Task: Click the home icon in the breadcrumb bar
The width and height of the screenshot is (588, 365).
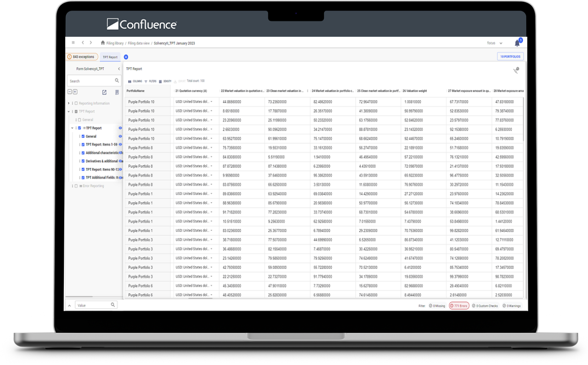Action: click(x=102, y=43)
